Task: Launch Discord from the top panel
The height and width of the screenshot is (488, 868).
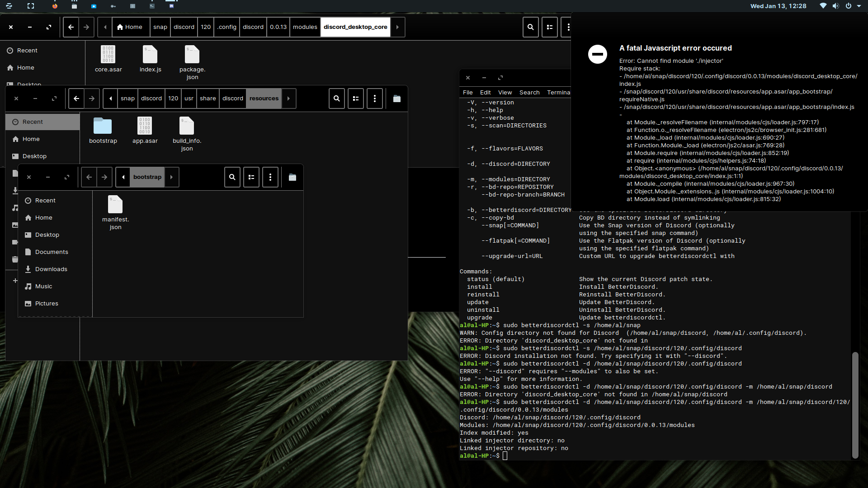Action: click(x=172, y=6)
